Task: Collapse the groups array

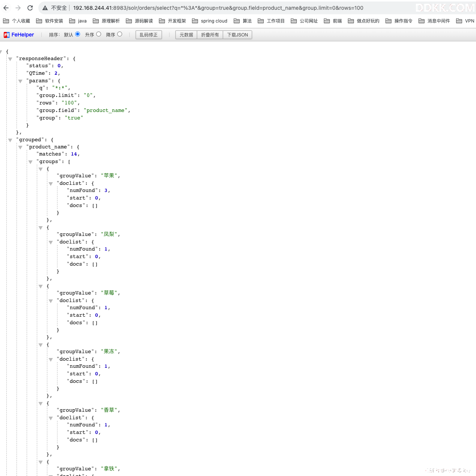Action: [30, 162]
